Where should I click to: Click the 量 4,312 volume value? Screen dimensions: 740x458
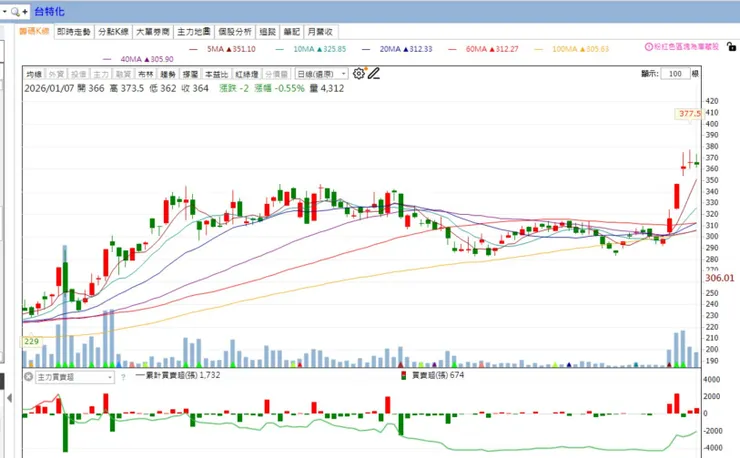click(x=327, y=88)
